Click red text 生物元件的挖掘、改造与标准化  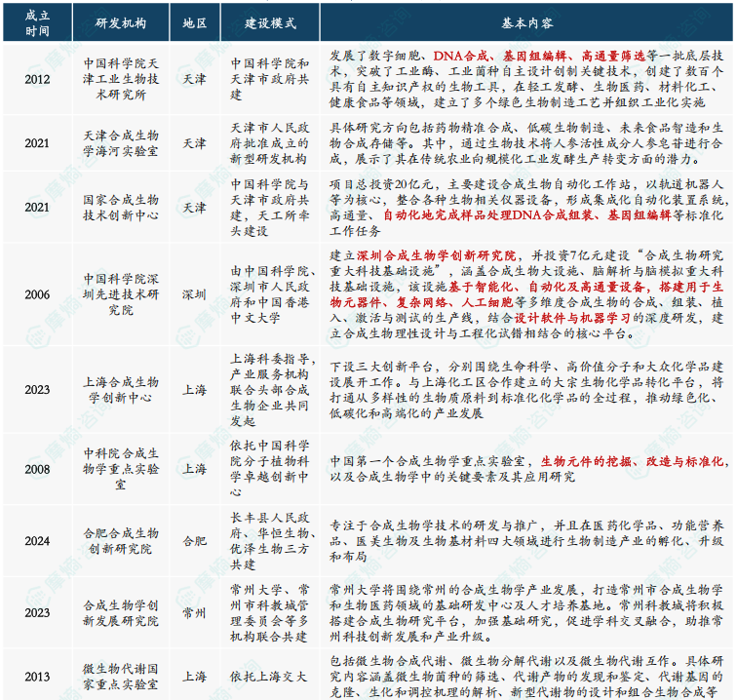pyautogui.click(x=632, y=461)
